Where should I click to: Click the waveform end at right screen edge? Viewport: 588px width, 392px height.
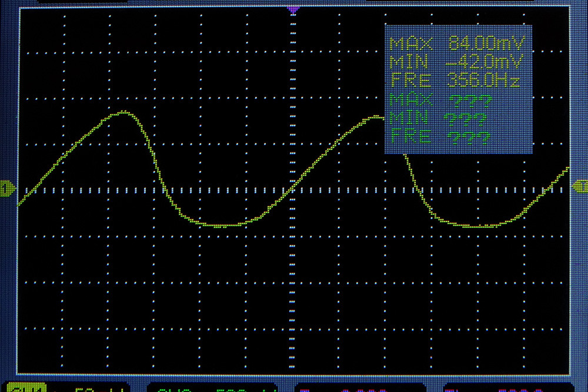[x=567, y=169]
